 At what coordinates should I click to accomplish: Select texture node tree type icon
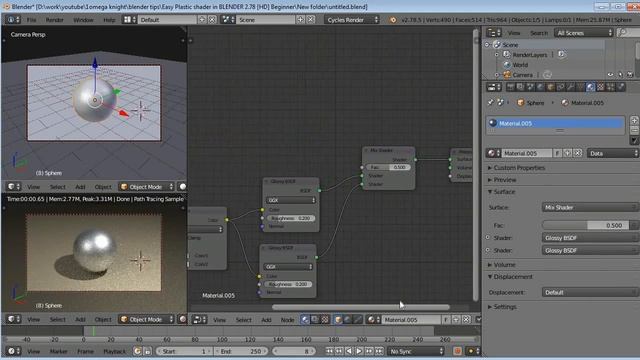tap(324, 320)
